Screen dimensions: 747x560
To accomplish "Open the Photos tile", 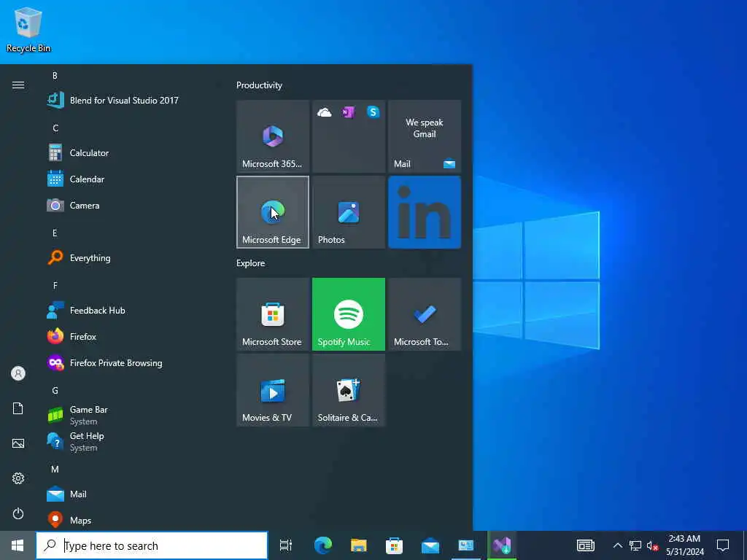I will 348,212.
